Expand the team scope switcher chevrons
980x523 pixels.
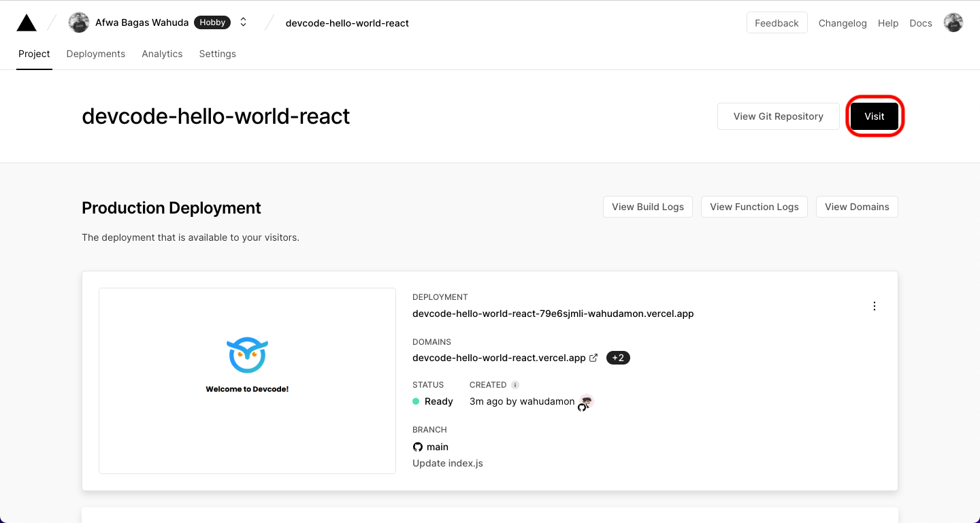243,22
